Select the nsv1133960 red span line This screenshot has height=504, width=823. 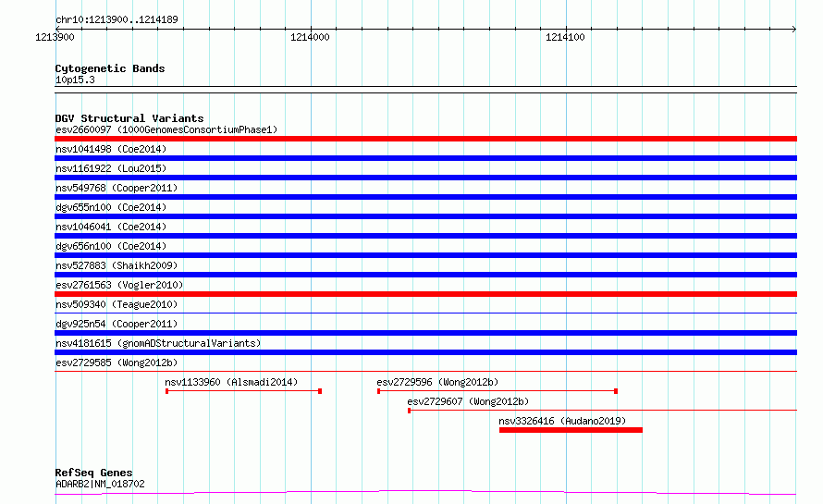pos(243,391)
